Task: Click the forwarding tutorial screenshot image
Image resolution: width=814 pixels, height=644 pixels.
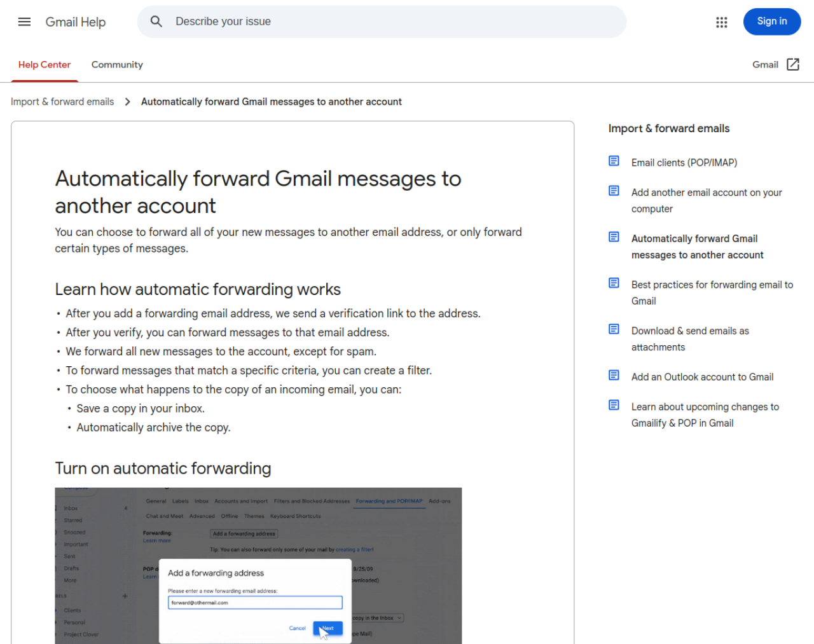Action: 258,566
